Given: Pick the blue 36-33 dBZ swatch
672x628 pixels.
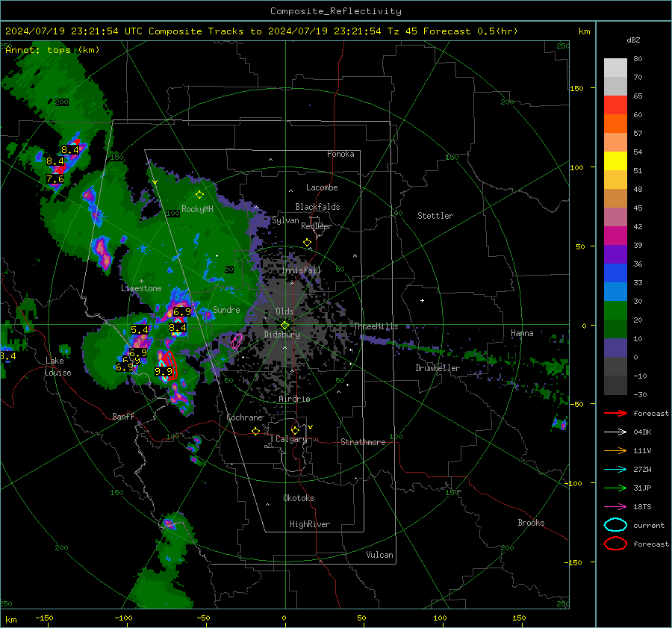Looking at the screenshot, I should click(615, 273).
